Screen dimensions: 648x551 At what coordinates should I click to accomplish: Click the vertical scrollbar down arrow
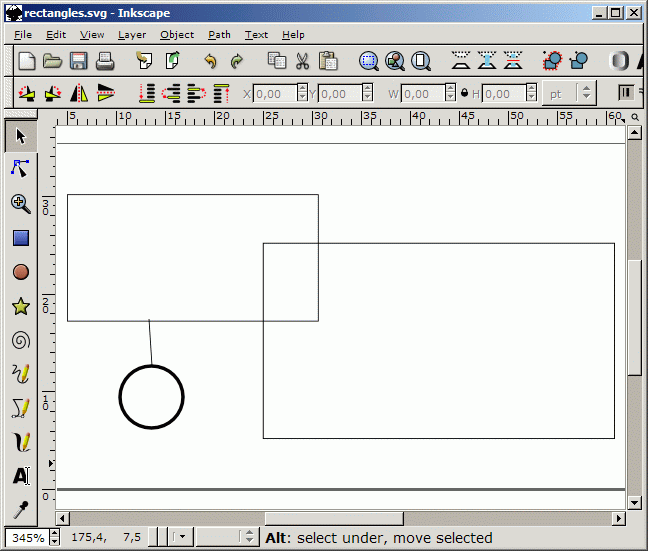pyautogui.click(x=634, y=502)
